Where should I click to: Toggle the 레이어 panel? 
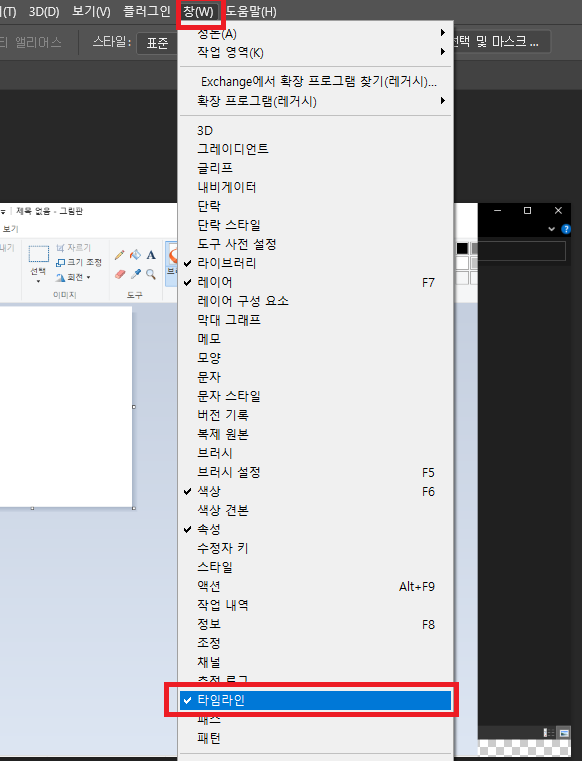click(316, 282)
